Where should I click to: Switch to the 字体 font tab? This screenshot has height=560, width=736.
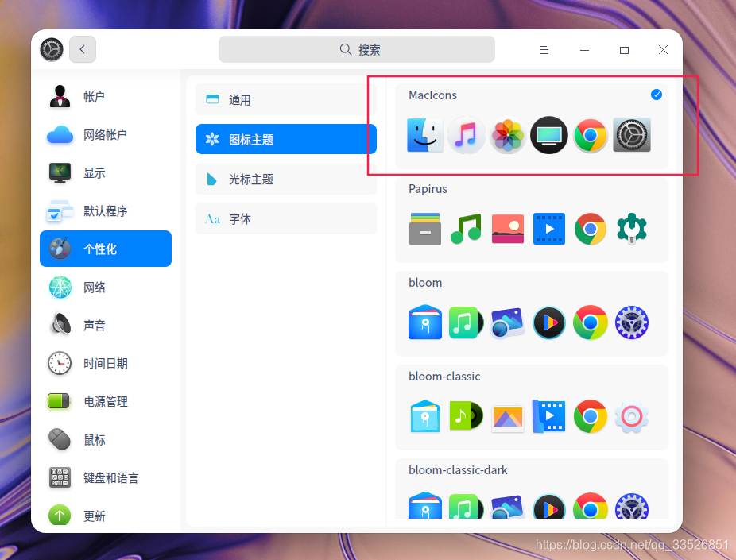(x=286, y=218)
